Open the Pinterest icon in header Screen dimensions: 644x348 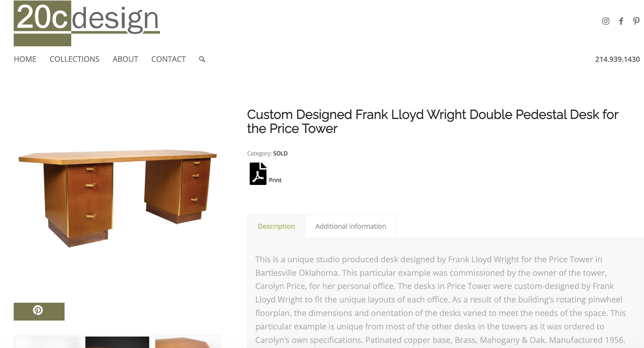click(x=636, y=21)
